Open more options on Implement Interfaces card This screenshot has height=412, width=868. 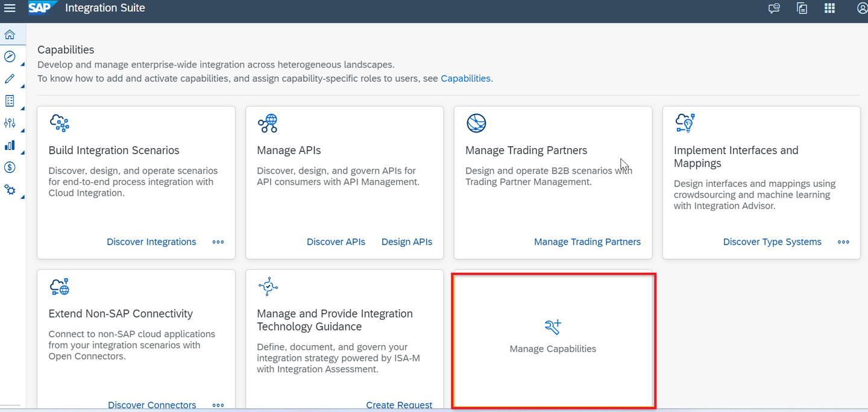click(843, 242)
